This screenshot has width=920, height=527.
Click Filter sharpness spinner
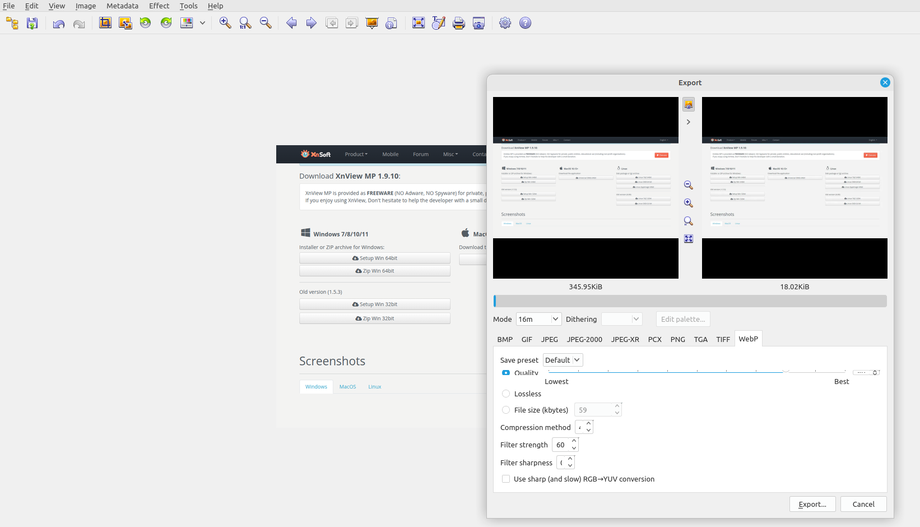pyautogui.click(x=566, y=462)
